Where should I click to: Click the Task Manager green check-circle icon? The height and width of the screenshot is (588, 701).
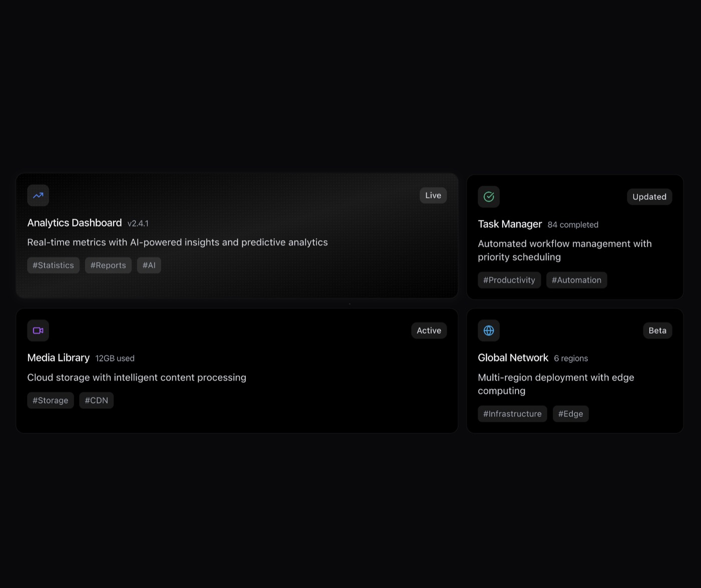489,197
